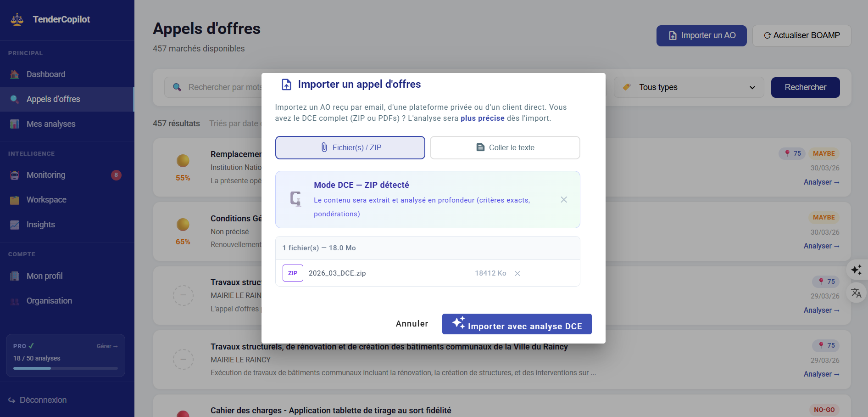This screenshot has height=417, width=868.
Task: Click the Importer avec analyse DCE button
Action: 517,324
